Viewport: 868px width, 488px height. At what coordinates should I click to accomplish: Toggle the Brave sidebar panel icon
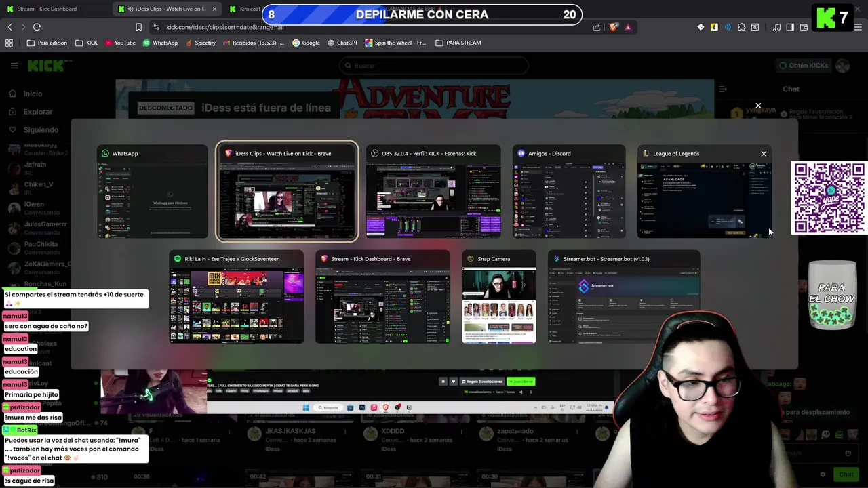(790, 27)
